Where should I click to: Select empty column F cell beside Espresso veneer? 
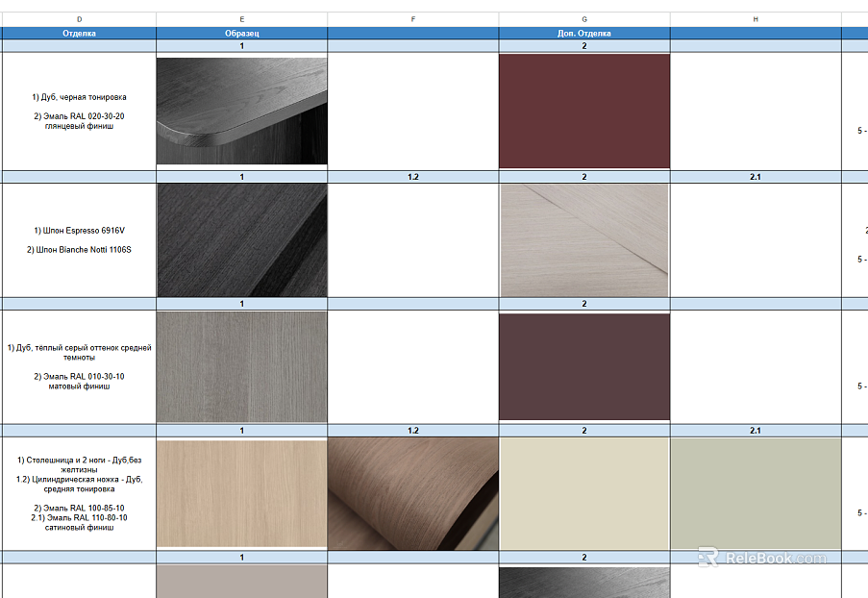(413, 240)
